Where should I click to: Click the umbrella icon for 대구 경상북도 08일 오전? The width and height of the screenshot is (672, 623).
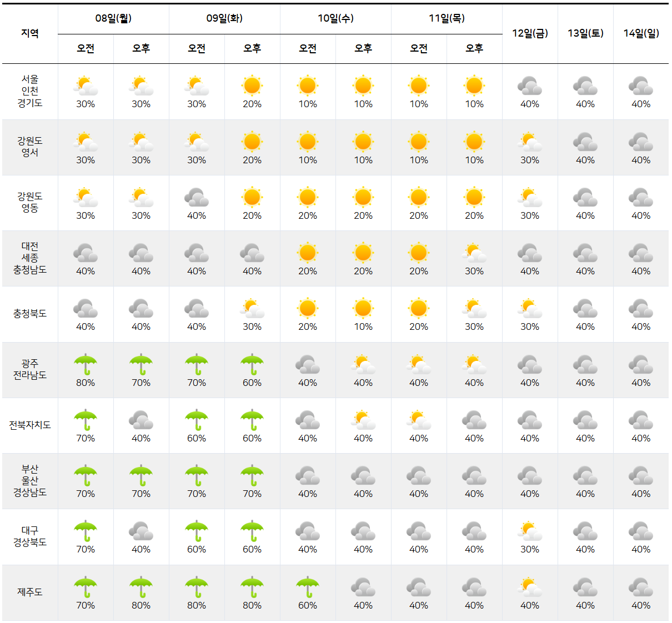tap(86, 531)
